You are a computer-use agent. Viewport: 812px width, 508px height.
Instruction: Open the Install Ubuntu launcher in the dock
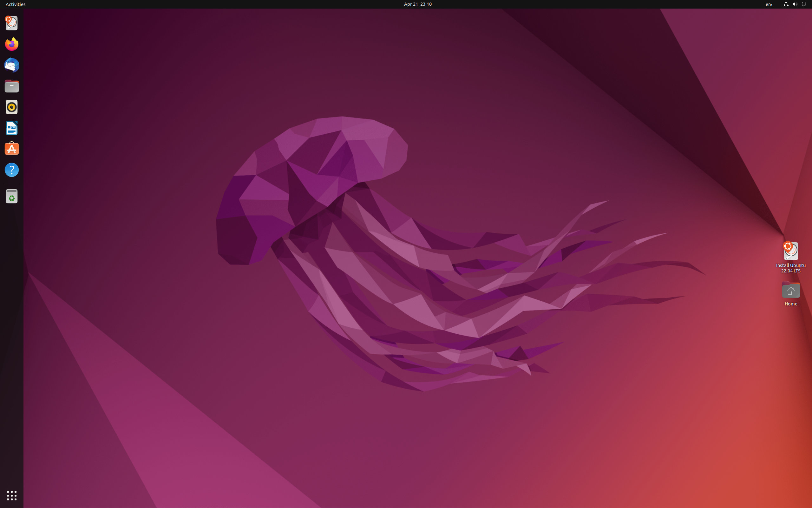pyautogui.click(x=12, y=23)
